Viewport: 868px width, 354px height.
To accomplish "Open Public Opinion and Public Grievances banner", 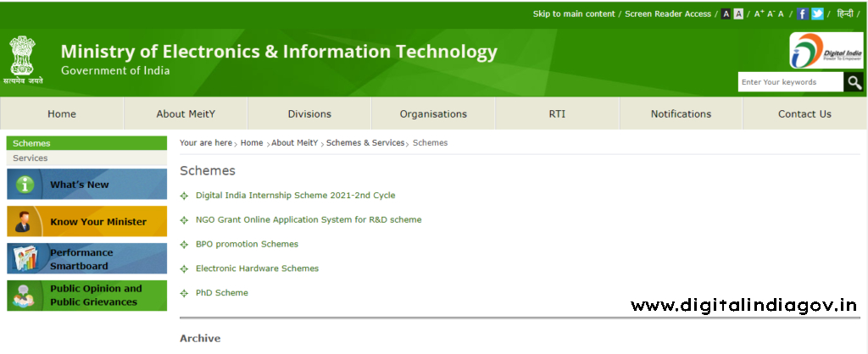I will point(87,296).
